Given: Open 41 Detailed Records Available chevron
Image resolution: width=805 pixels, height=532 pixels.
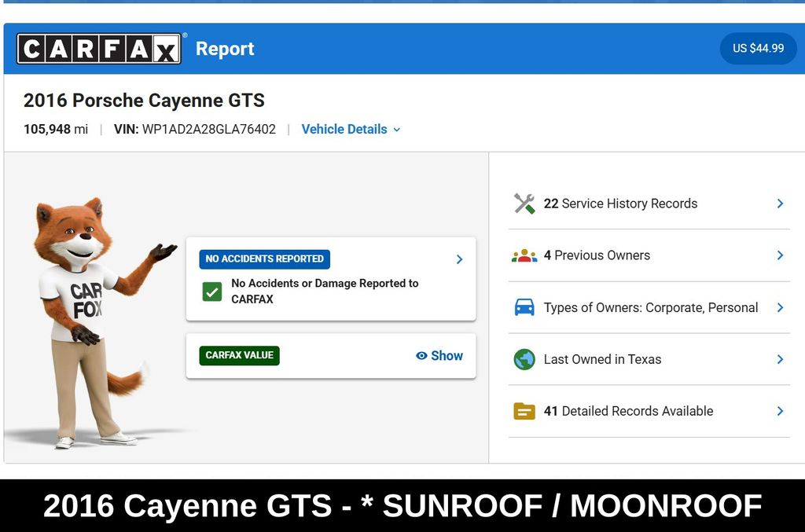Looking at the screenshot, I should pos(780,411).
